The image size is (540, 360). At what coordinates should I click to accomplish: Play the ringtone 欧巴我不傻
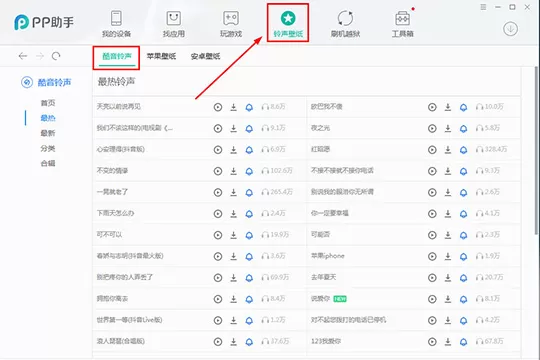(432, 107)
